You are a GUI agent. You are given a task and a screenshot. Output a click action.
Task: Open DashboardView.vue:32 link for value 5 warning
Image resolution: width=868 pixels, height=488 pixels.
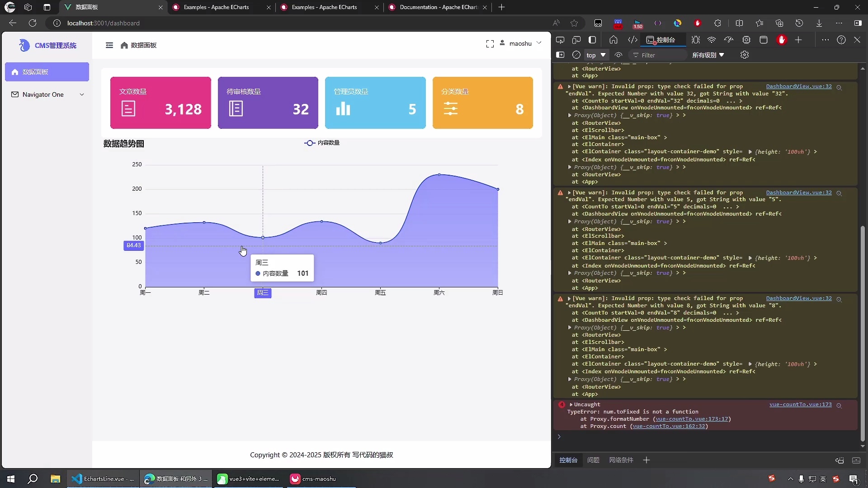pyautogui.click(x=799, y=192)
